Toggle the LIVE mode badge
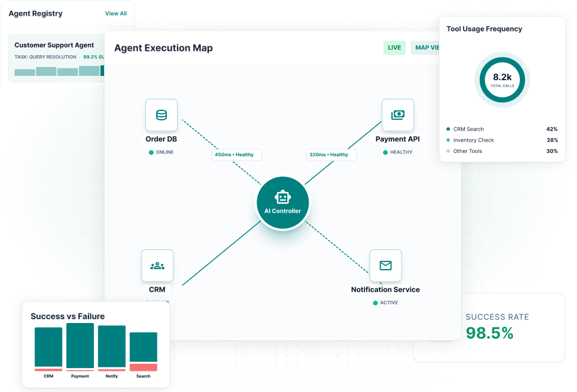 tap(394, 48)
